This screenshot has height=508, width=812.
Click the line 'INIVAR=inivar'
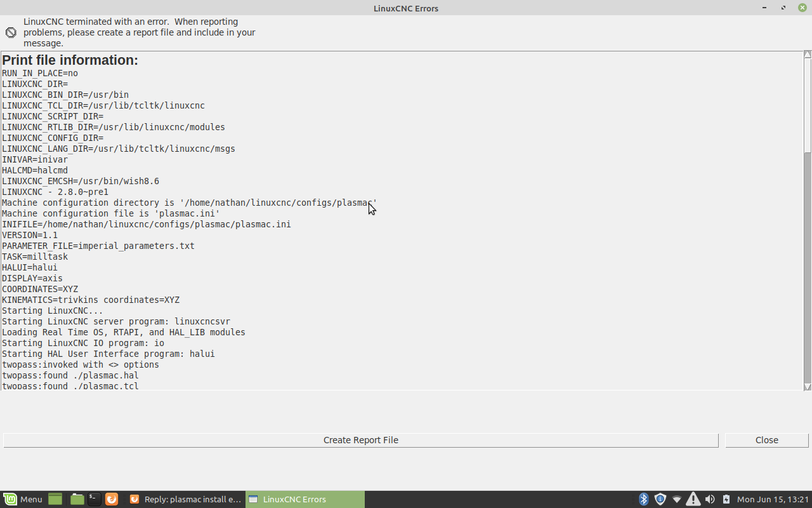pos(35,159)
